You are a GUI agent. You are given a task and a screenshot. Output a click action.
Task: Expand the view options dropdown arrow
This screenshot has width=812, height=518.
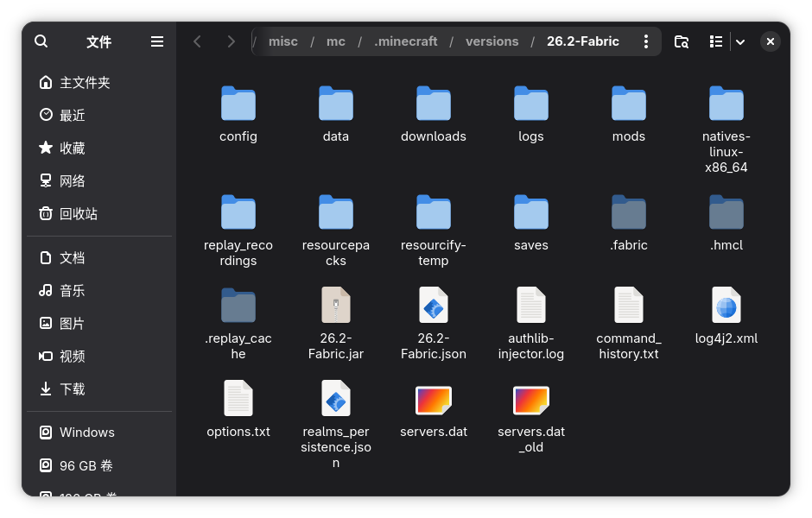(740, 42)
